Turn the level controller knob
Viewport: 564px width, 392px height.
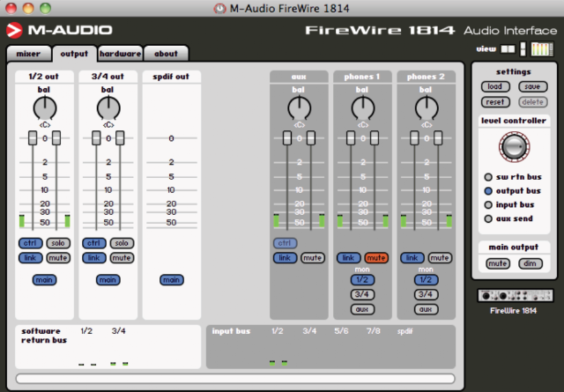click(515, 147)
